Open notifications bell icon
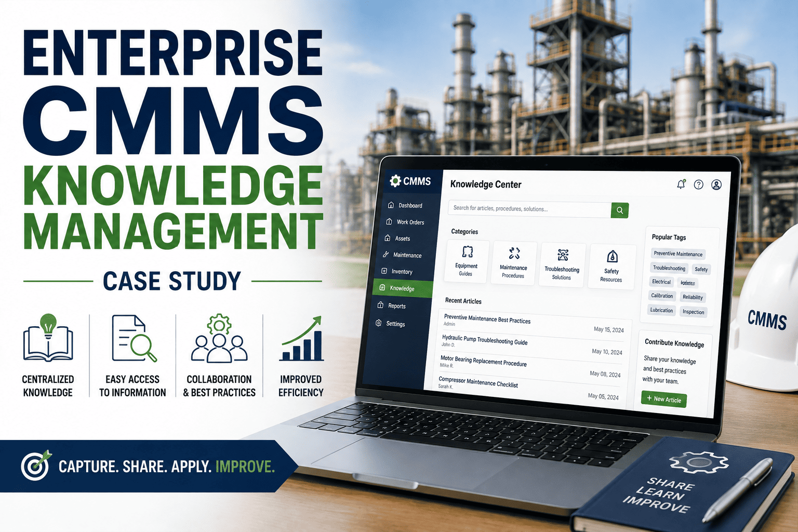The width and height of the screenshot is (798, 532). [x=681, y=184]
